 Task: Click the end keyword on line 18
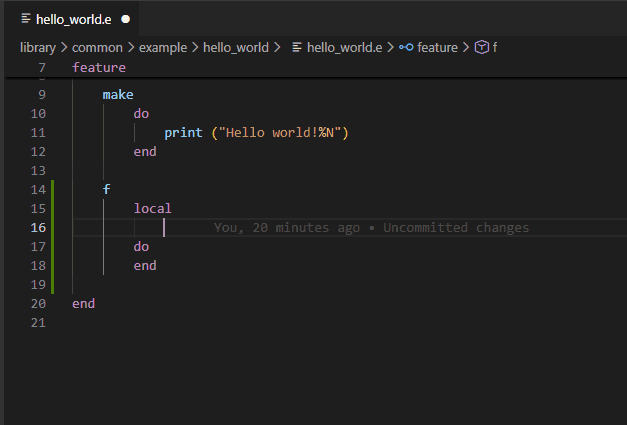145,265
